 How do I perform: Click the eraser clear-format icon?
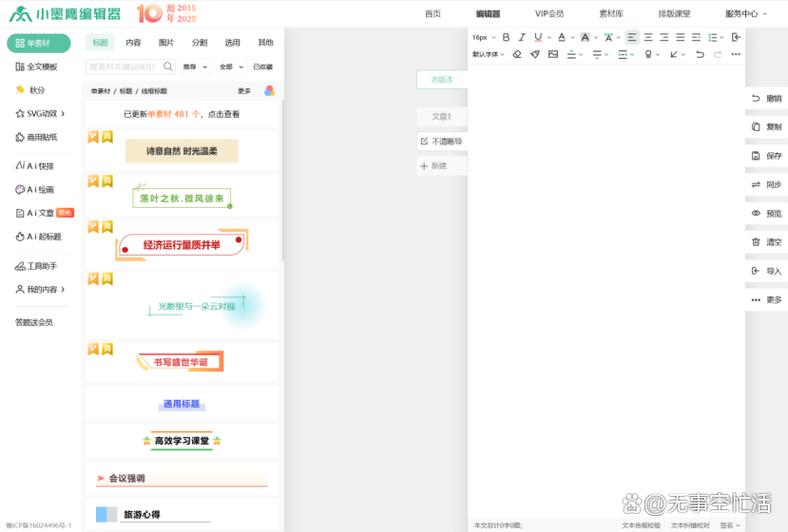tap(517, 54)
